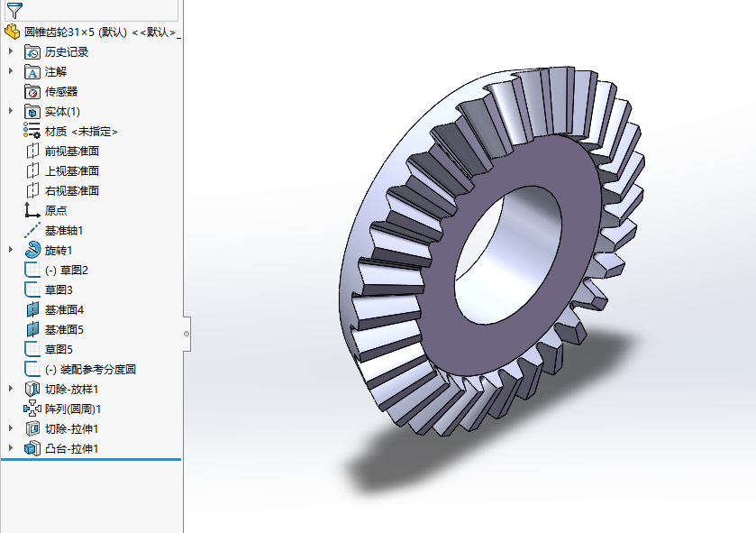Click the 切除-拉伸1 extruded cut icon

[32, 428]
